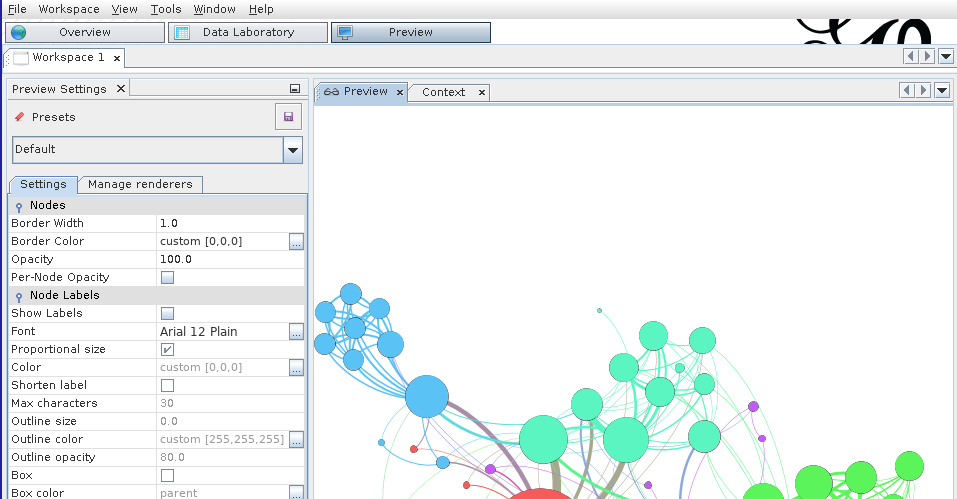Image resolution: width=957 pixels, height=499 pixels.
Task: Close the Workspace 1 tab
Action: point(117,59)
